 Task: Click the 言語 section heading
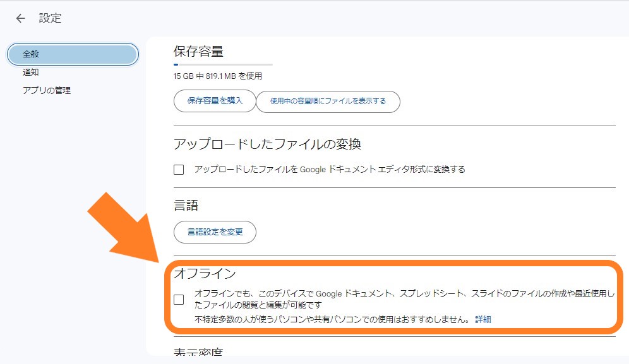(x=186, y=205)
